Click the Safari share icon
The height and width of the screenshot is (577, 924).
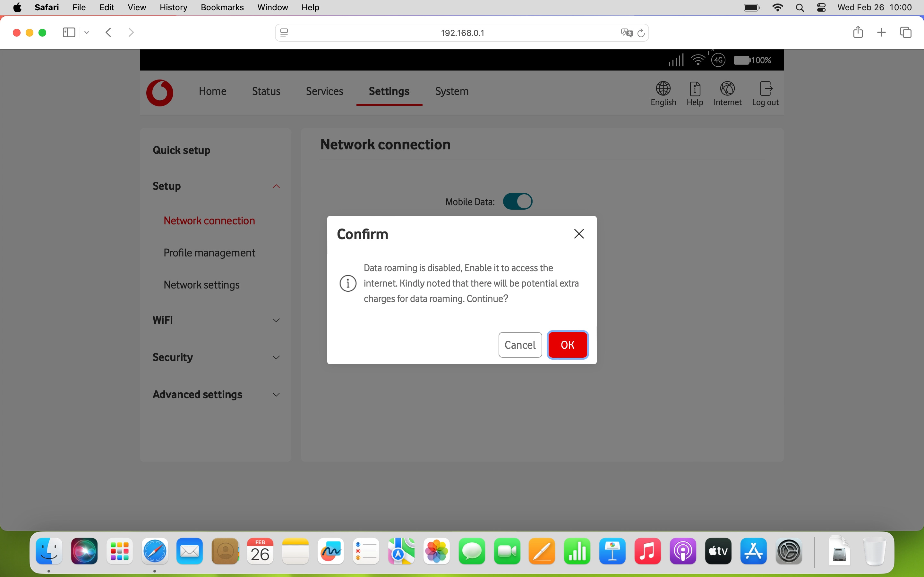858,32
